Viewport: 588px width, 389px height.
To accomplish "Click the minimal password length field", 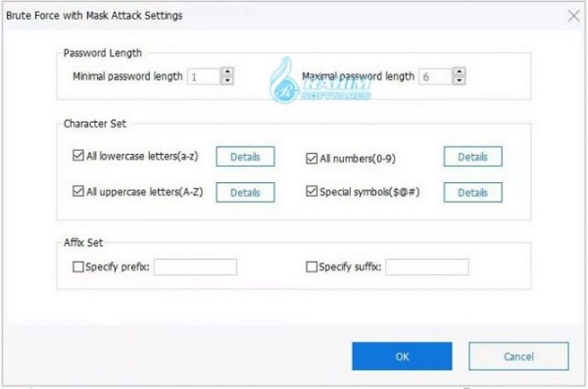I will click(203, 76).
